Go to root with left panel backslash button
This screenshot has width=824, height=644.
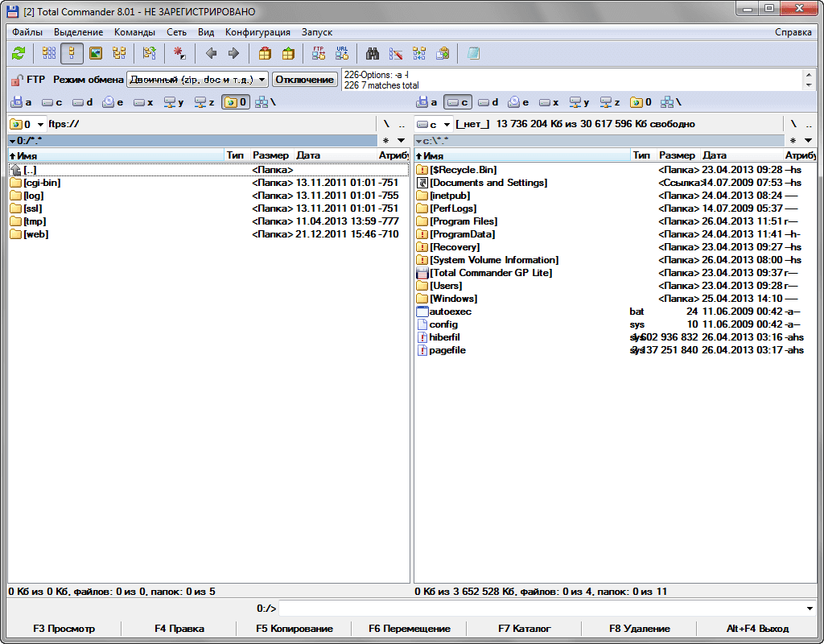pos(386,124)
